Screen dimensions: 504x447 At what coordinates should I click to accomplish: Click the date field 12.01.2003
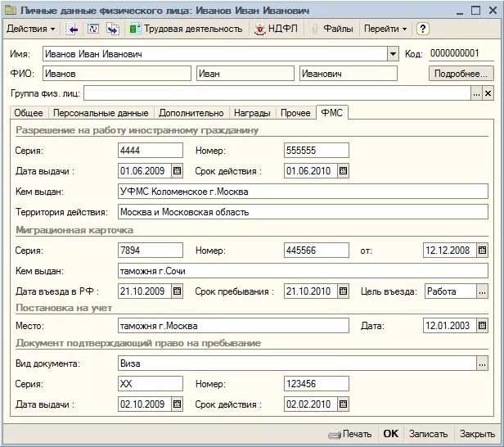click(x=450, y=326)
